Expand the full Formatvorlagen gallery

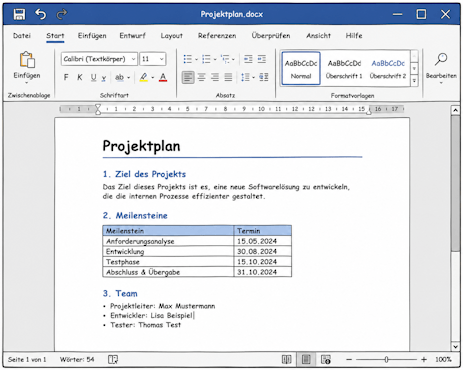[x=414, y=81]
